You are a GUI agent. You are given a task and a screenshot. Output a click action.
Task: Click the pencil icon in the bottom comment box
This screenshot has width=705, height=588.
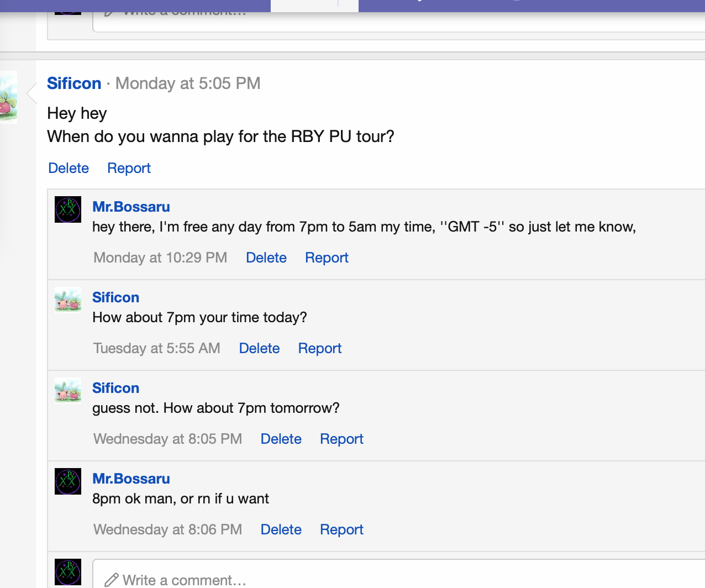112,580
